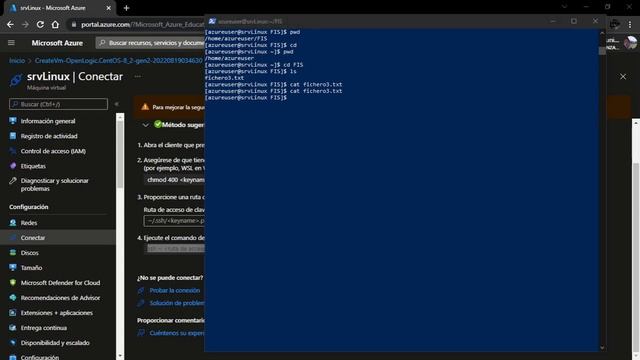640x360 pixels.
Task: Select Tamaño menu item
Action: point(31,268)
